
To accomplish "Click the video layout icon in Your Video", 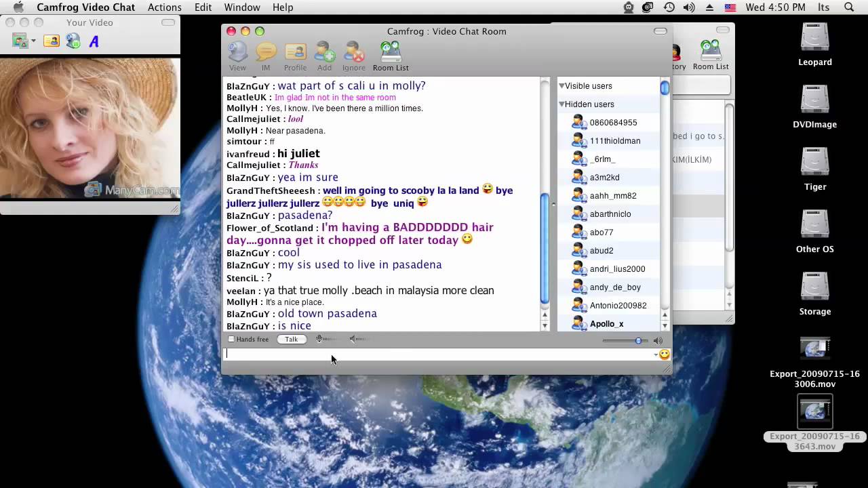I will [x=20, y=41].
